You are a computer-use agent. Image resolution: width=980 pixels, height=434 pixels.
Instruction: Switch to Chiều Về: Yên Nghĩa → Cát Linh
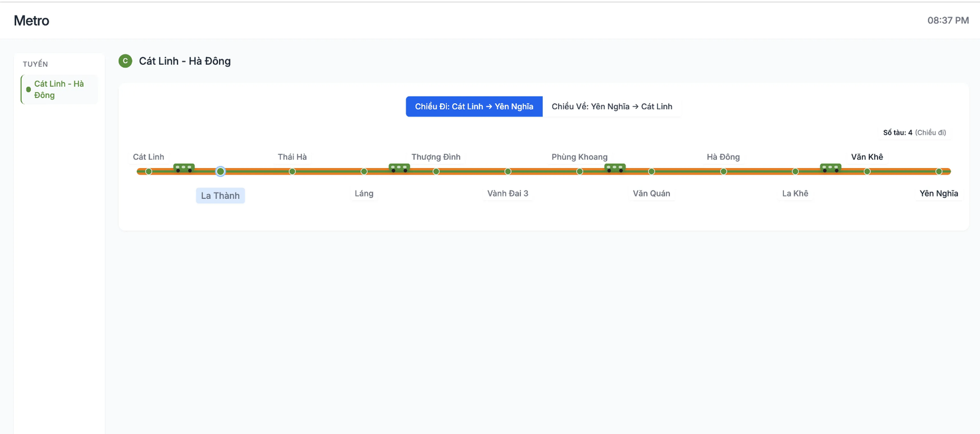pos(612,107)
